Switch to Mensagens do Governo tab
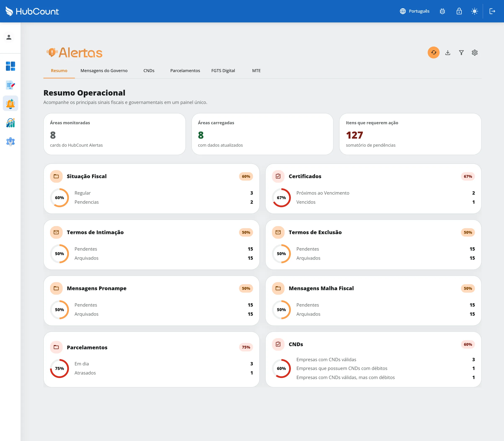Image resolution: width=504 pixels, height=441 pixels. (104, 71)
